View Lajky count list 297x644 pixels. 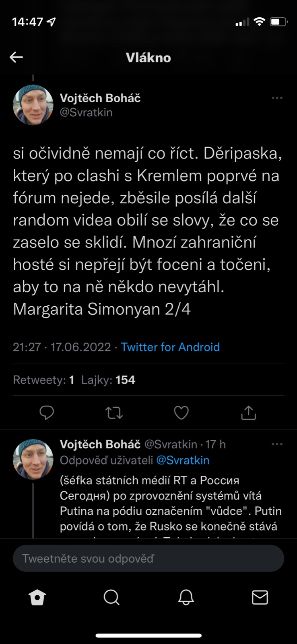108,380
